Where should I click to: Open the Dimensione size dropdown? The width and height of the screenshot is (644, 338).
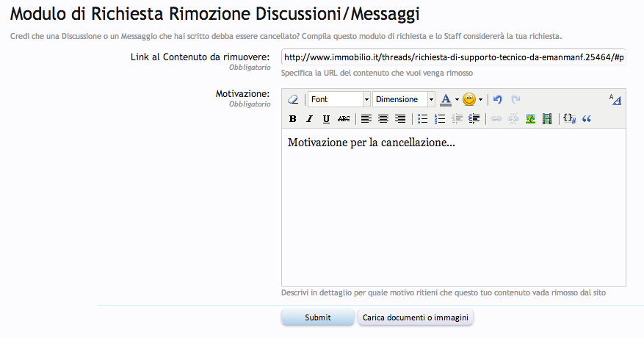click(x=404, y=99)
